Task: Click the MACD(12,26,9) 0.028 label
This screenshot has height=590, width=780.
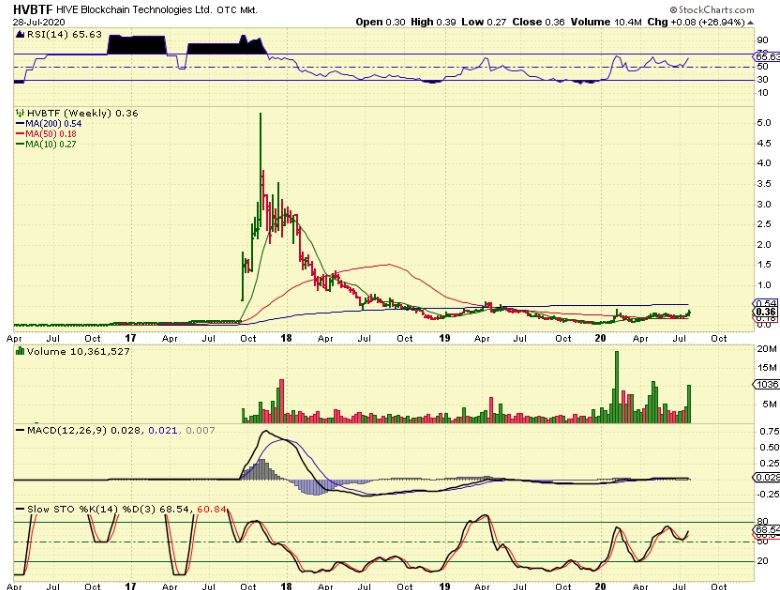Action: pyautogui.click(x=85, y=430)
